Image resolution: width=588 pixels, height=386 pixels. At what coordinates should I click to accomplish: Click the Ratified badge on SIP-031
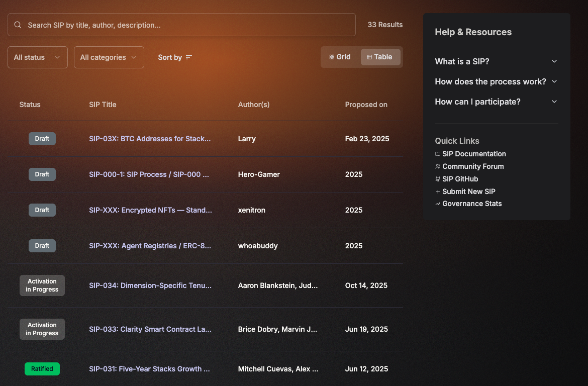pyautogui.click(x=42, y=369)
